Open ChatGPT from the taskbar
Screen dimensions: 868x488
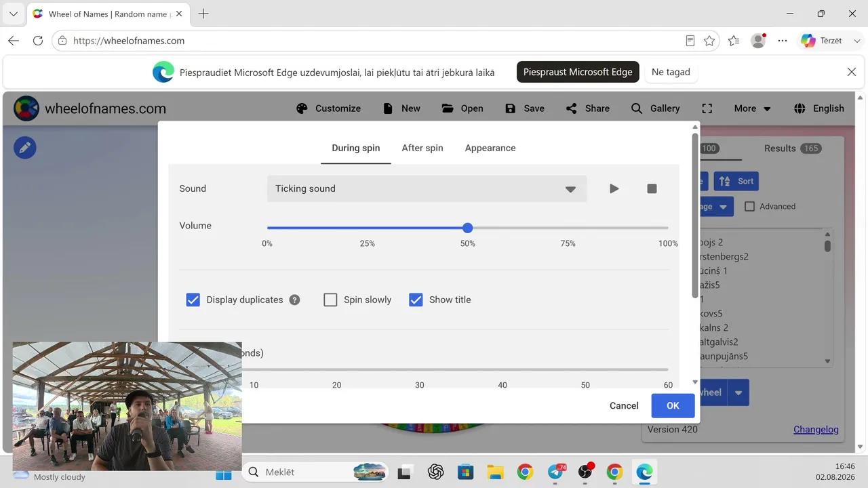click(x=435, y=472)
